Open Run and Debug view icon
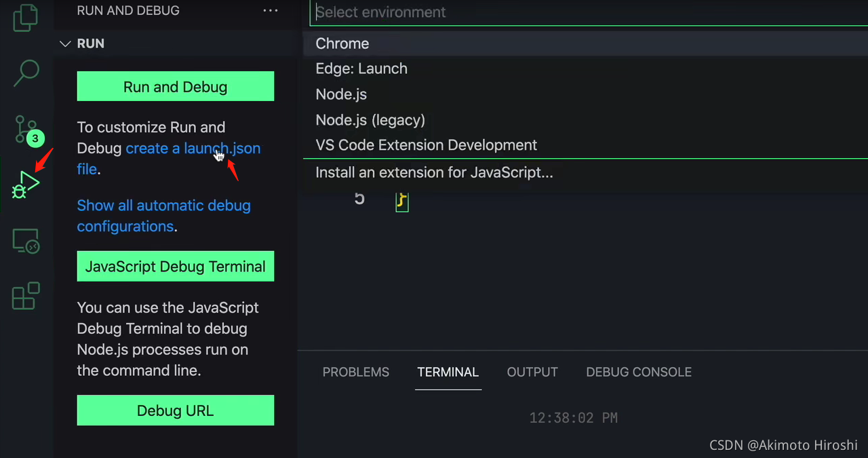Image resolution: width=868 pixels, height=458 pixels. [26, 184]
